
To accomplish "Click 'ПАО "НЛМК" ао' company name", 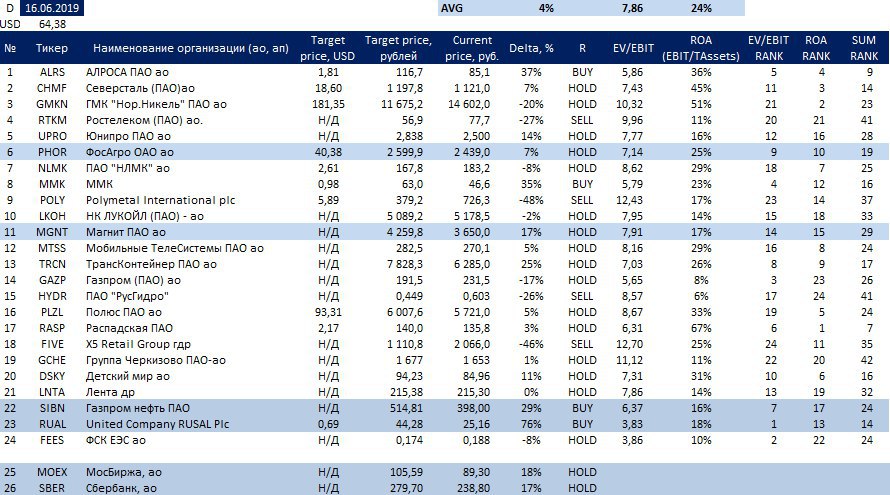I will 128,168.
